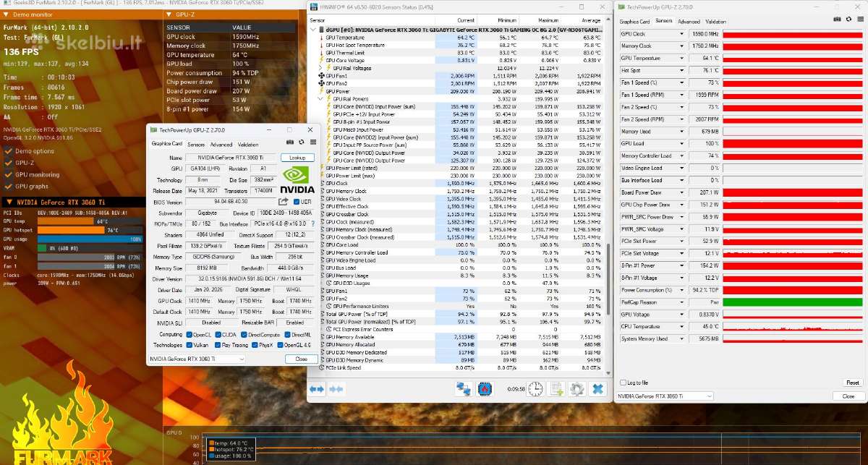
Task: Click the GPU Fan2 fan icon in HWiNFO
Action: [322, 83]
